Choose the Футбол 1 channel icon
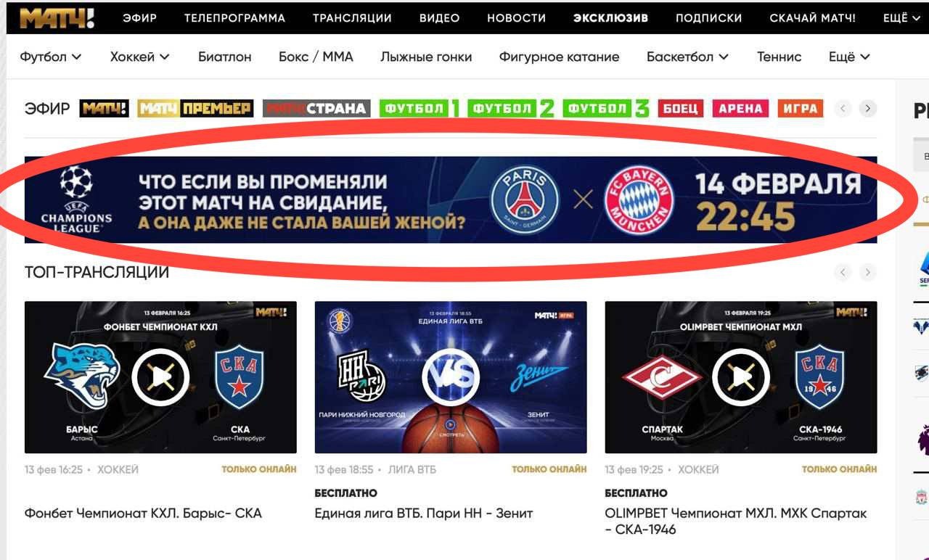The height and width of the screenshot is (560, 929). [x=420, y=109]
